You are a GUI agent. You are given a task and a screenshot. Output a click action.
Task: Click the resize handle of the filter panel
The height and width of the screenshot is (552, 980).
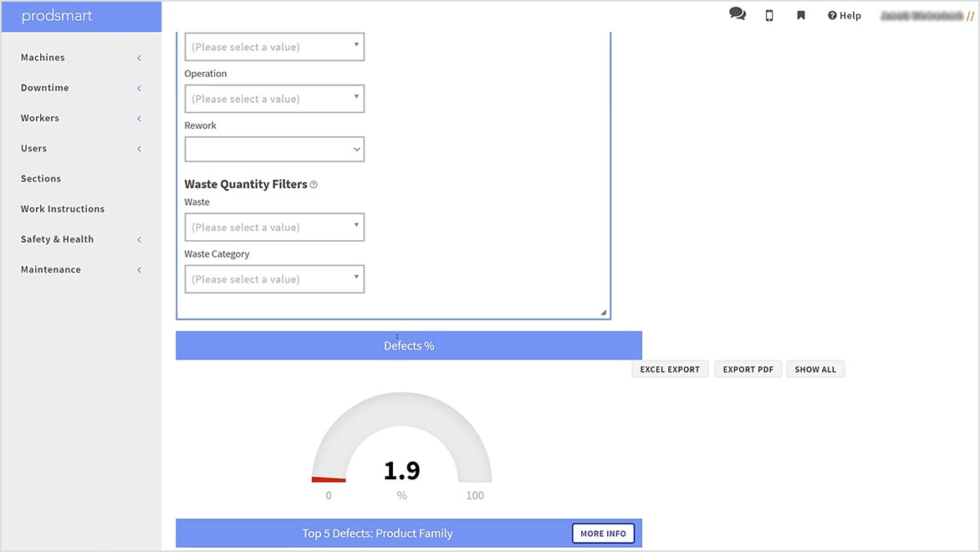[x=603, y=311]
